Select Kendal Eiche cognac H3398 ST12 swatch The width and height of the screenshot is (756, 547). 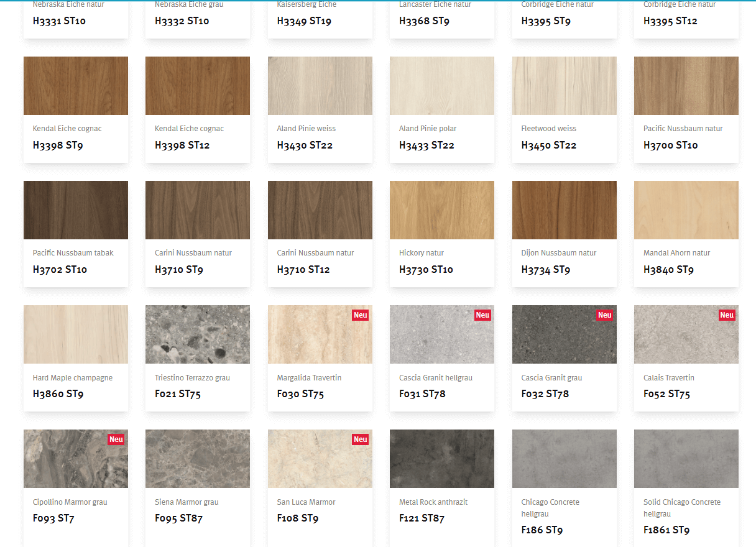198,86
